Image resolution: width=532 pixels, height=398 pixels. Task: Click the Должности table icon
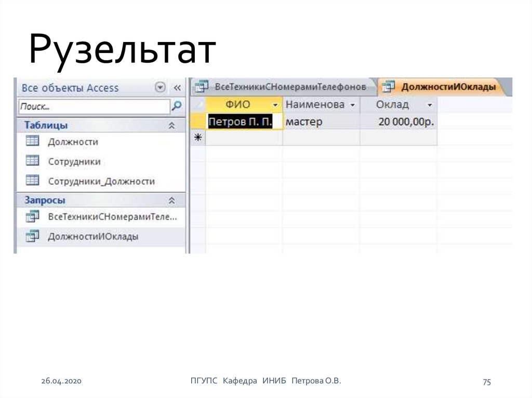click(x=33, y=141)
